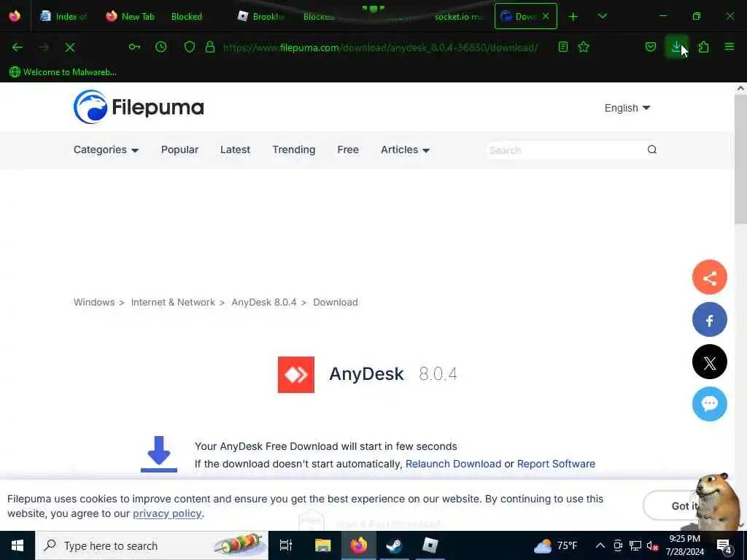Screen dimensions: 747x560
Task: Show hidden system tray icons chevron
Action: (x=600, y=545)
